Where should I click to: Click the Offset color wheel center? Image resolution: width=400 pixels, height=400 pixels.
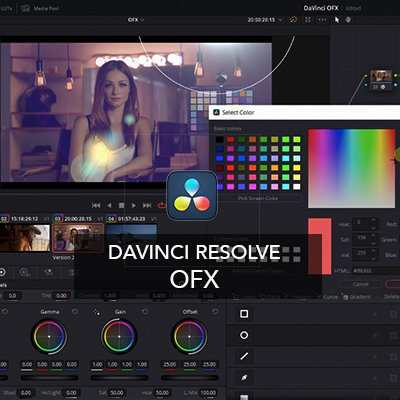[x=189, y=337]
